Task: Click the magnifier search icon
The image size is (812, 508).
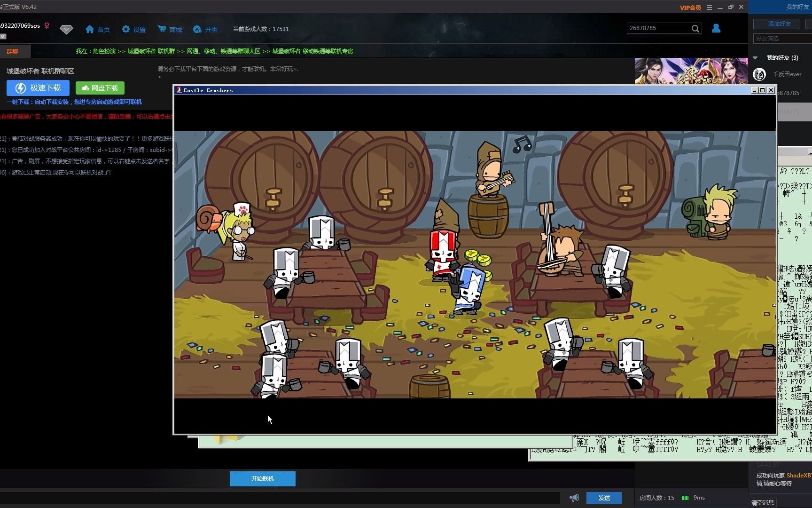Action: tap(695, 29)
